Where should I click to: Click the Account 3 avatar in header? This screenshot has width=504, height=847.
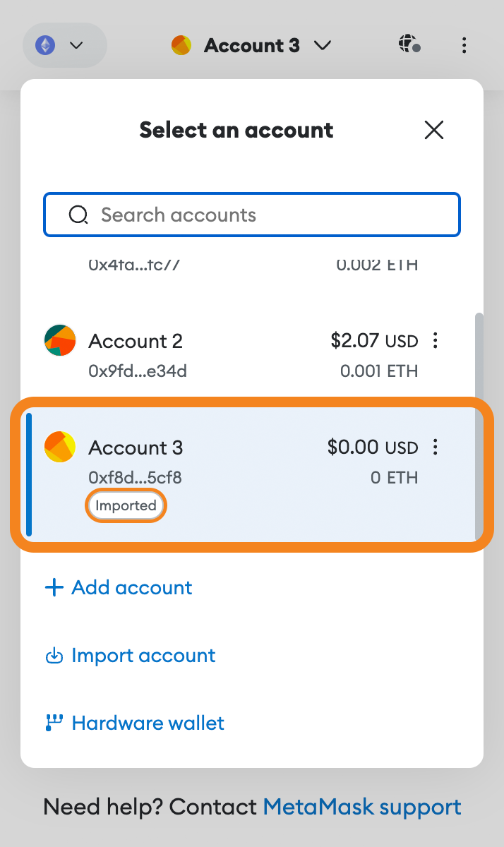[x=181, y=46]
